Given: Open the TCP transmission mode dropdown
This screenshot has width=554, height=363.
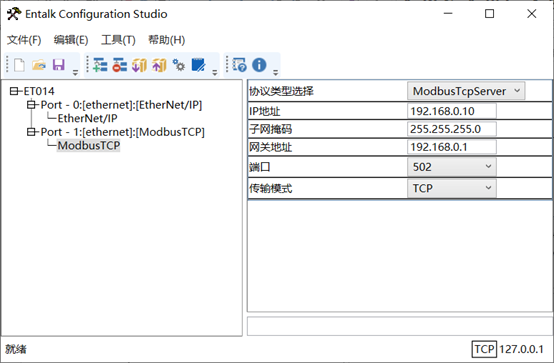Looking at the screenshot, I should click(x=452, y=188).
